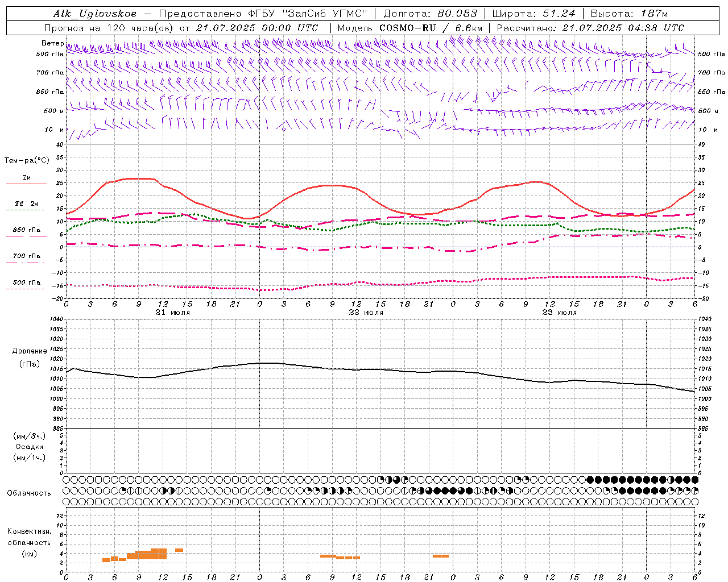
Task: Click the red solid line sample under 2м legend
Action: (26, 184)
